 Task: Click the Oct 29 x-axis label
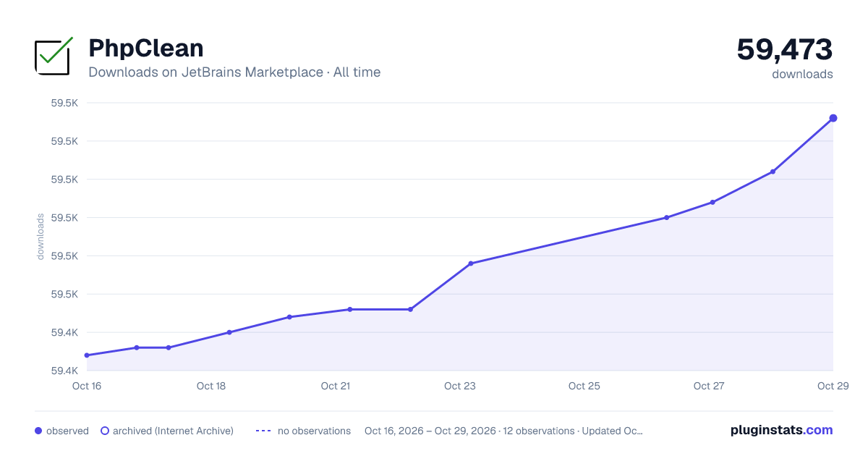833,386
